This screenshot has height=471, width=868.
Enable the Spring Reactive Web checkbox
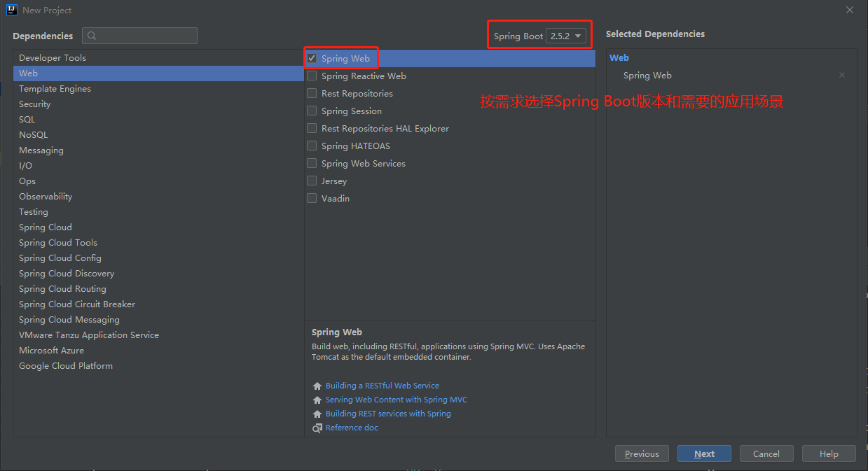click(312, 76)
